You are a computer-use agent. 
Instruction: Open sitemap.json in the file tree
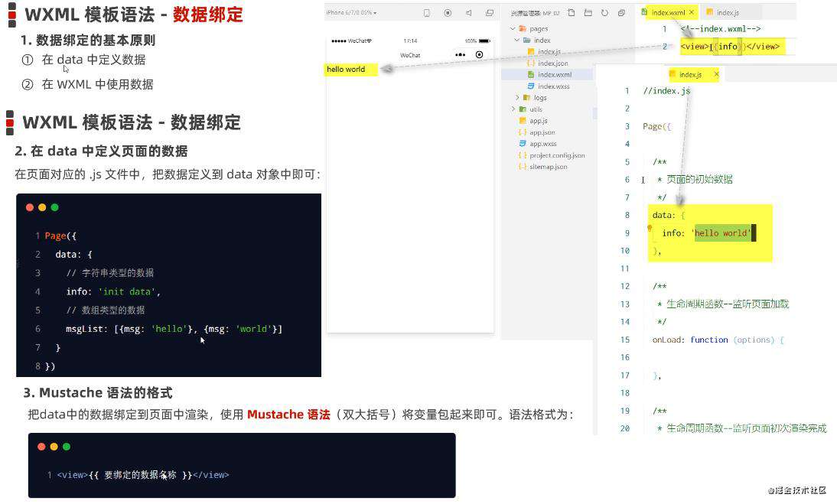tap(549, 167)
